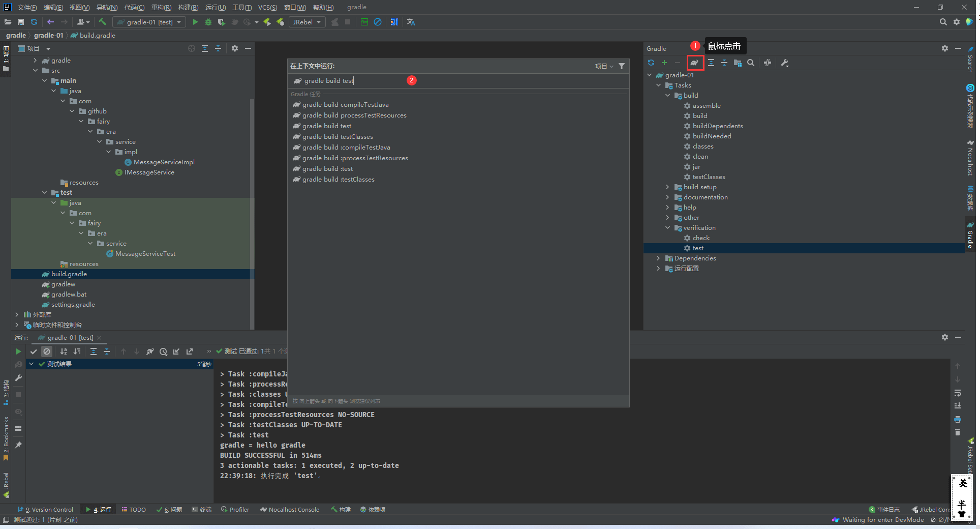Image resolution: width=980 pixels, height=529 pixels.
Task: Rerun tests in Run panel
Action: (x=18, y=351)
